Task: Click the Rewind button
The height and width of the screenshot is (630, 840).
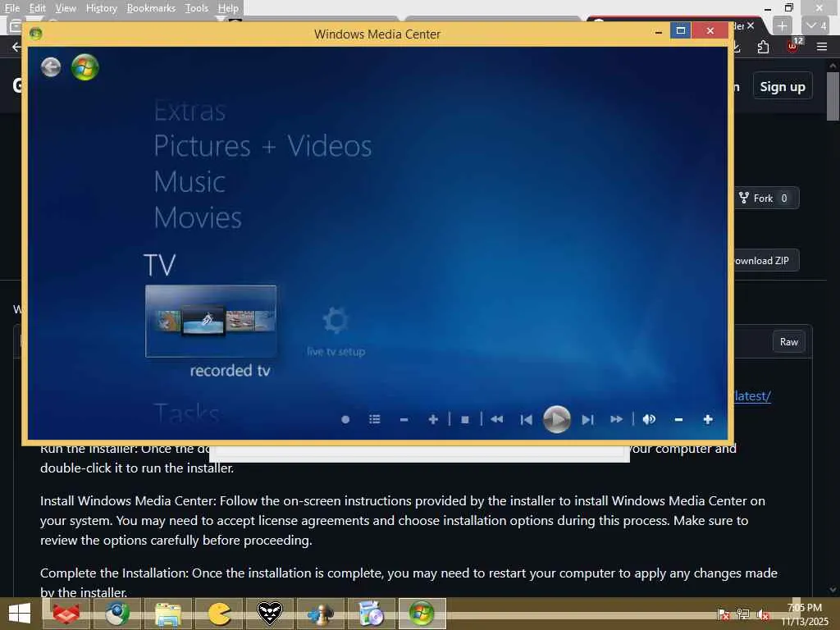Action: 496,419
